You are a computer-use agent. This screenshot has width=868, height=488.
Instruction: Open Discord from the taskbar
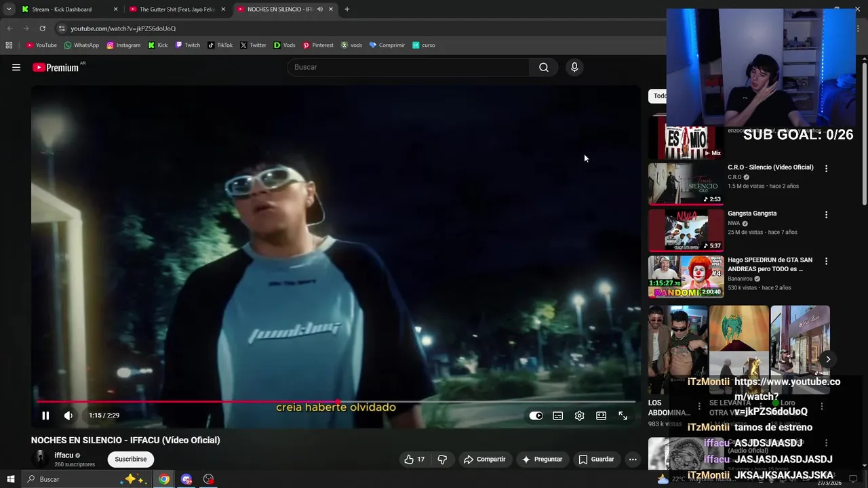pos(186,479)
